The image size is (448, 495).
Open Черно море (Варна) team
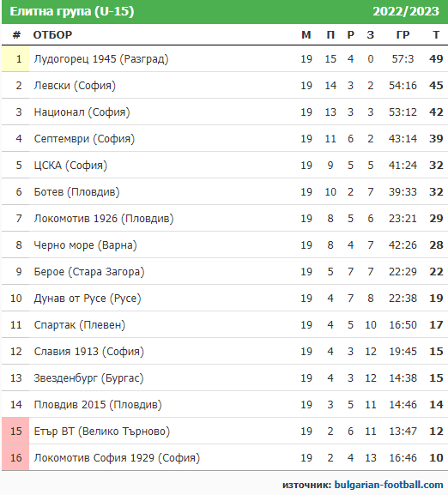[x=85, y=245]
